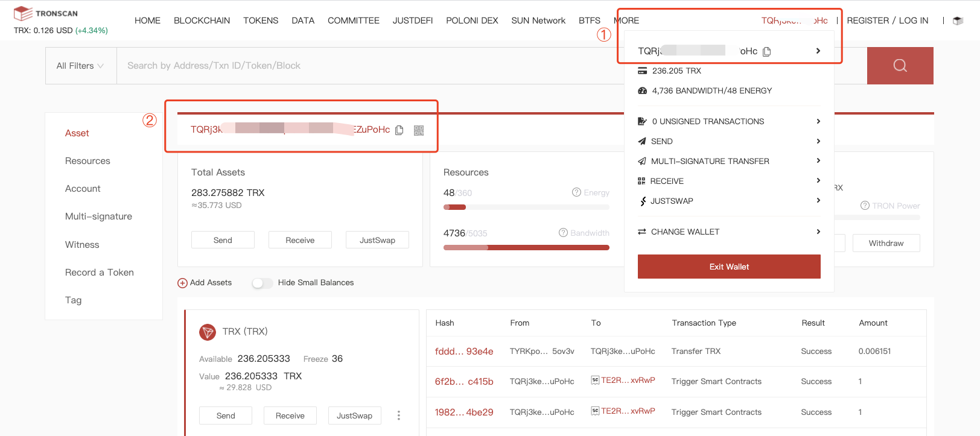
Task: Click Receive button under Total Assets
Action: (x=300, y=240)
